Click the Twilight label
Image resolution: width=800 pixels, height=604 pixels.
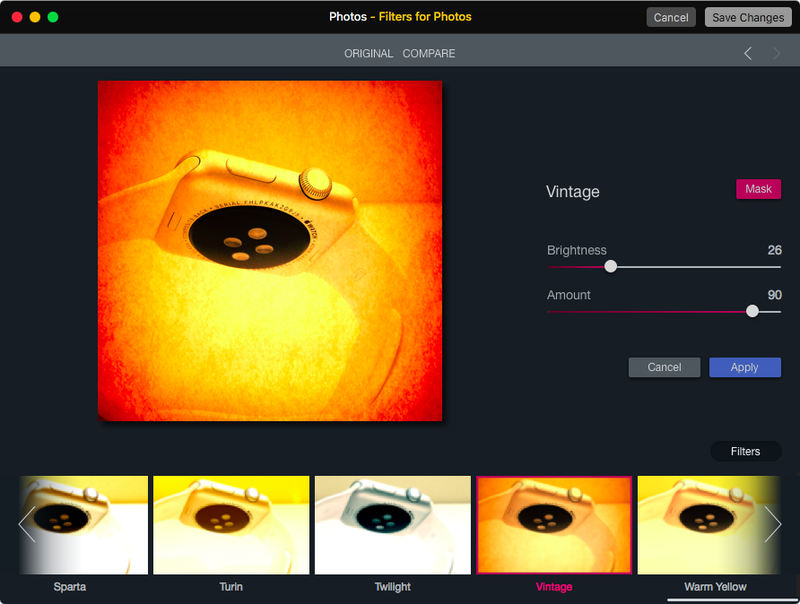tap(392, 587)
